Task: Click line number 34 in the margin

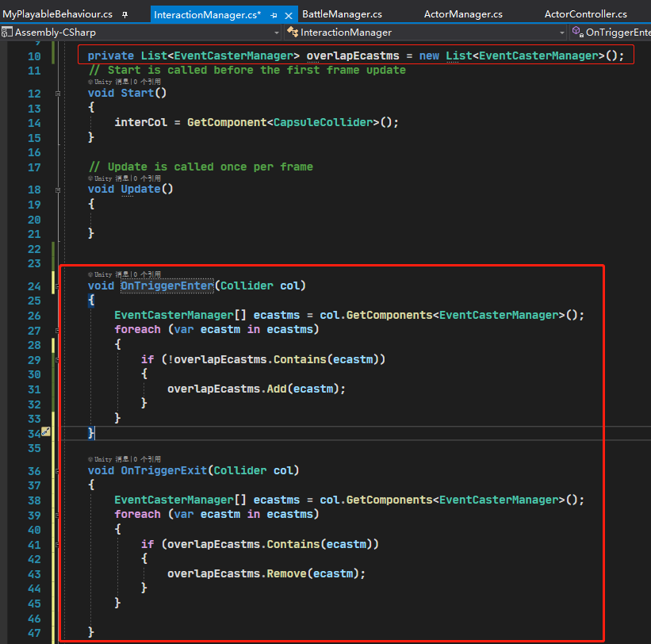Action: tap(34, 434)
